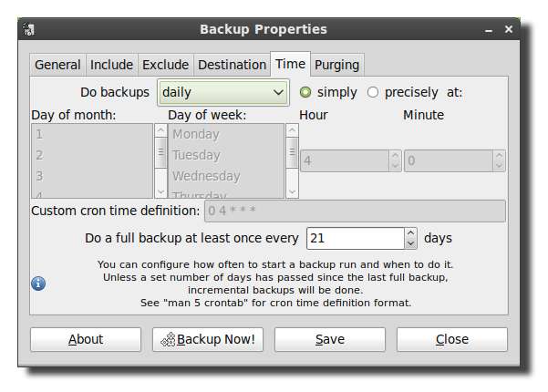Click the Close button at bottom

tap(451, 339)
